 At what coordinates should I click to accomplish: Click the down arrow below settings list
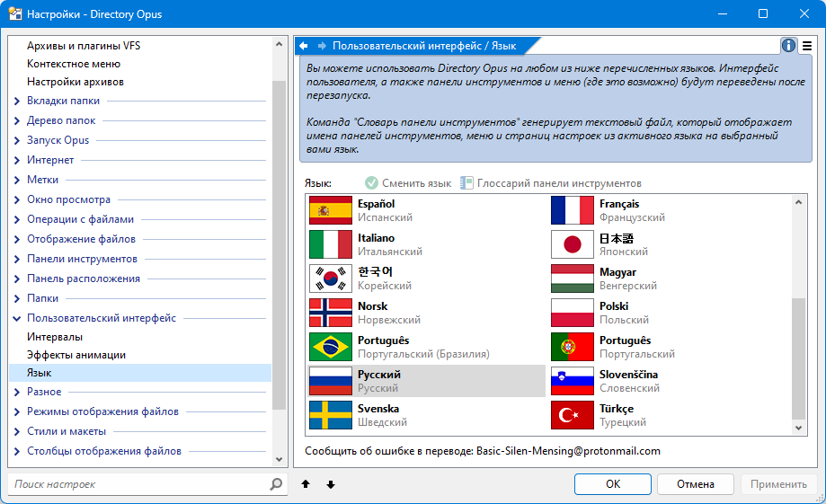331,484
